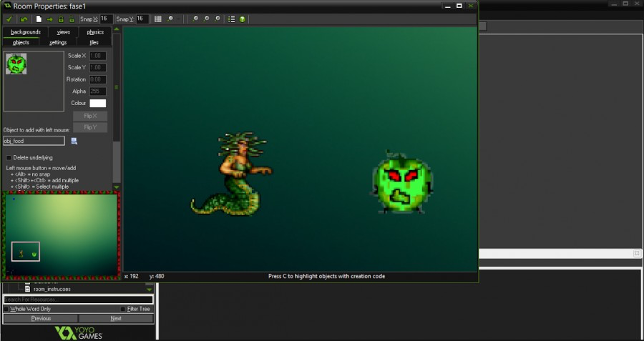Switch to the views tab
This screenshot has height=341, width=644.
point(63,32)
